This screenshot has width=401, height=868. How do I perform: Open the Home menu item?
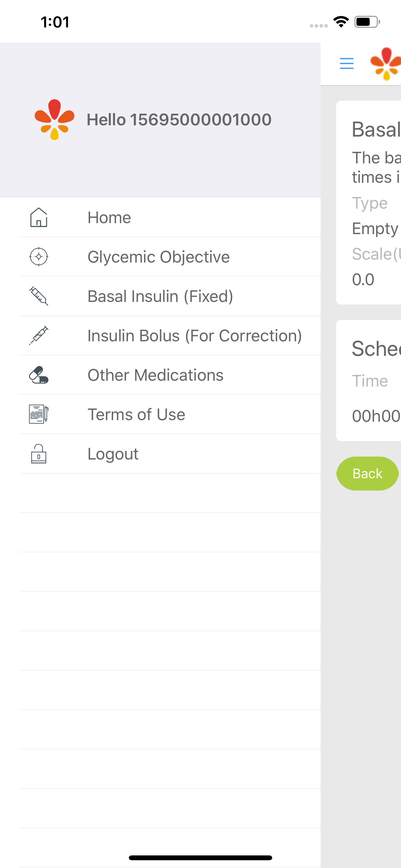109,217
